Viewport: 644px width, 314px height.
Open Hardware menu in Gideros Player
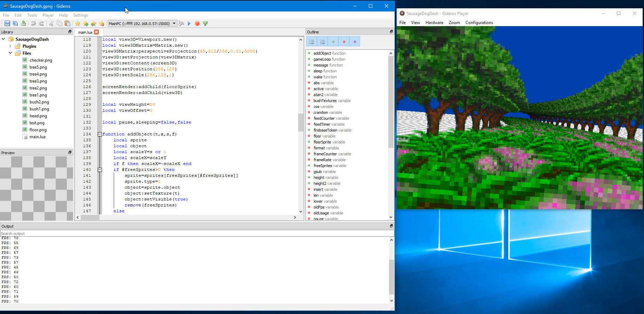click(x=434, y=23)
